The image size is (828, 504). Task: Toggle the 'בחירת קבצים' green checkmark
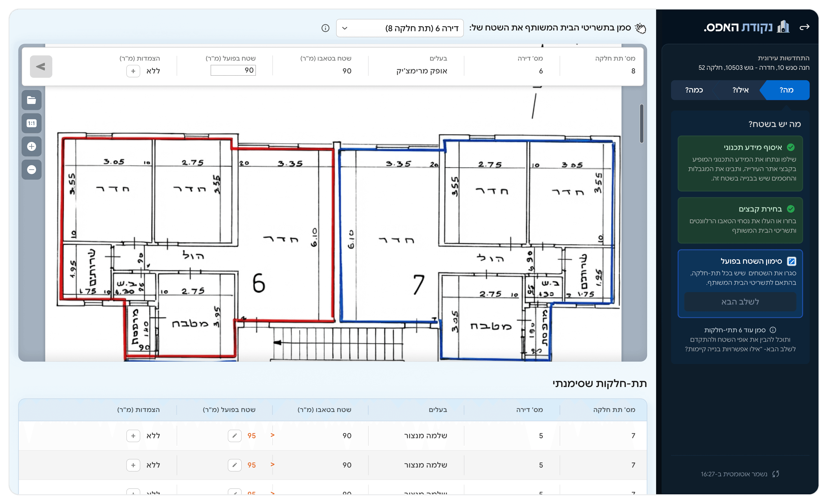(791, 209)
